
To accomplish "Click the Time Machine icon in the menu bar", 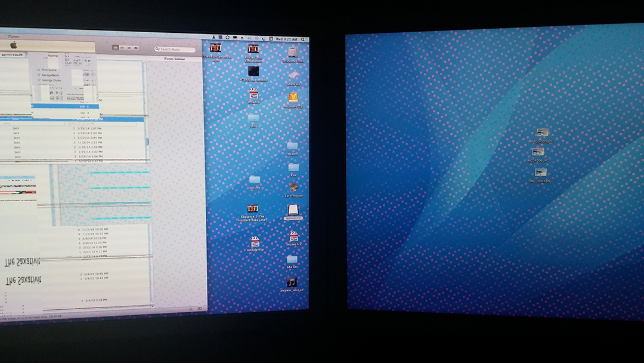I will [256, 38].
